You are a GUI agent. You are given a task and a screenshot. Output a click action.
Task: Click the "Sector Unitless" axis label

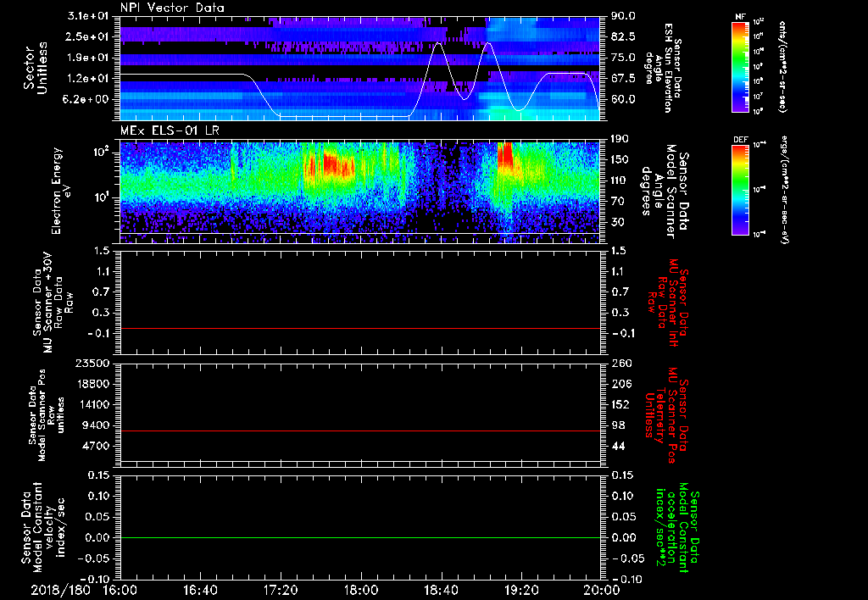click(36, 68)
